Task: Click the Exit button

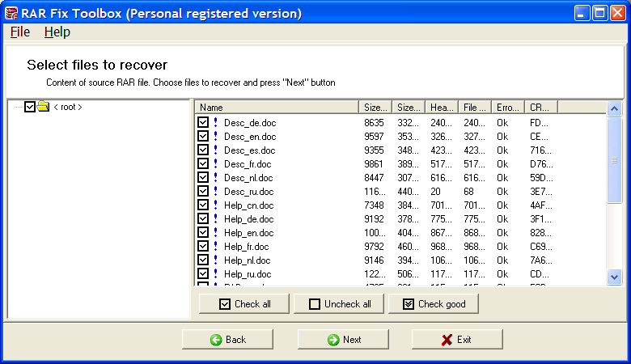Action: [x=457, y=340]
